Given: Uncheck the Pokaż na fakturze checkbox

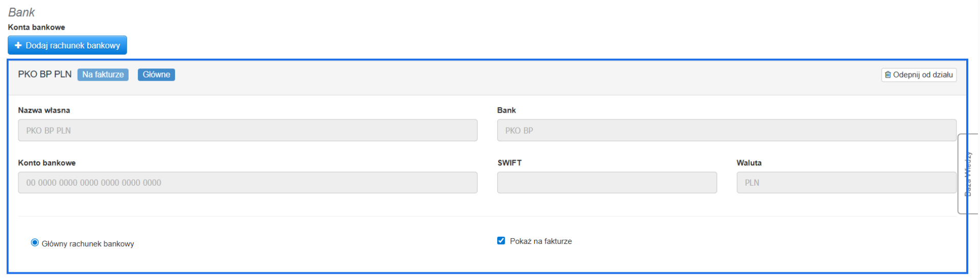Looking at the screenshot, I should coord(501,241).
